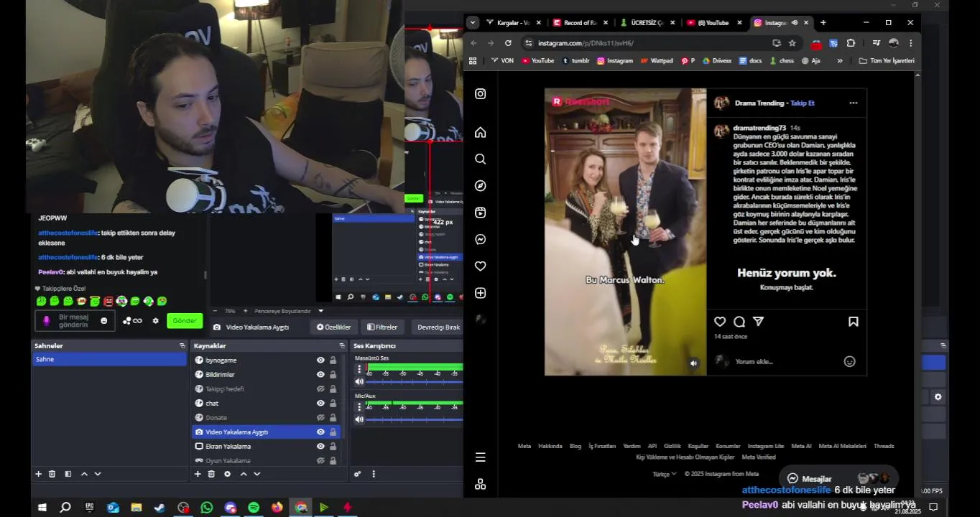
Task: Open Pencereye Boyutlandır scaling dropdown
Action: pyautogui.click(x=320, y=311)
